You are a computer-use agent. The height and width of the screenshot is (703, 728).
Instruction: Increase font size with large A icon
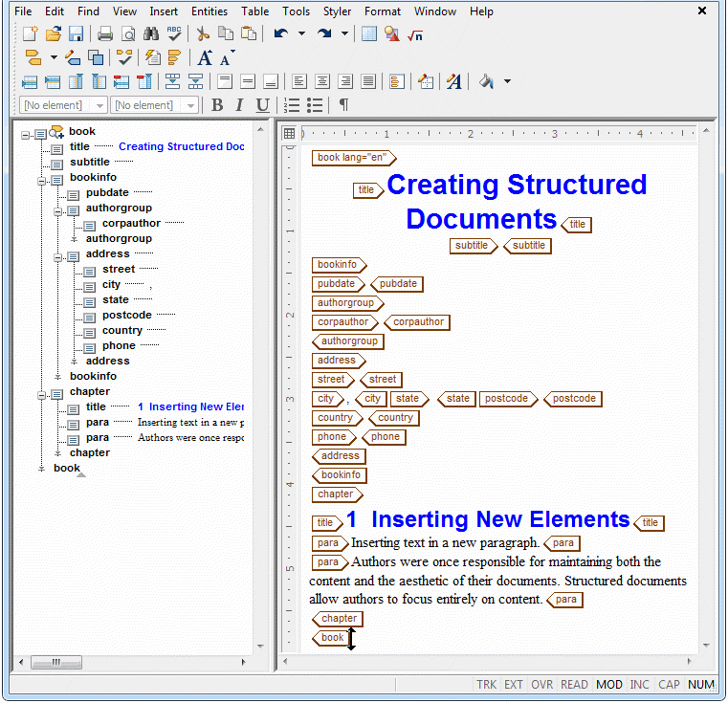[x=205, y=57]
